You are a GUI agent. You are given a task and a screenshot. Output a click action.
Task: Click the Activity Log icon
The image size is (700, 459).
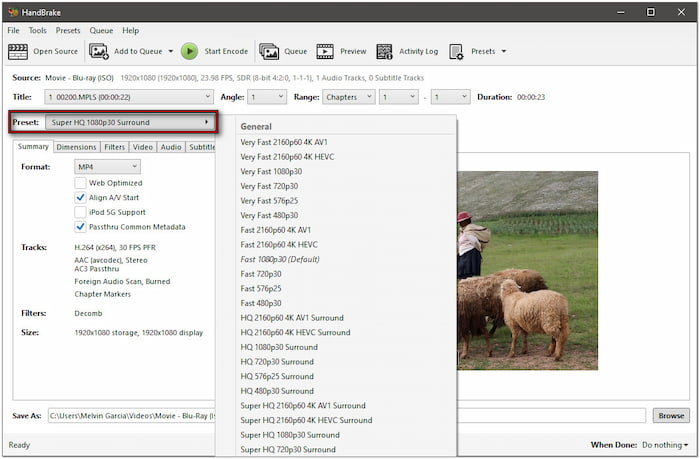coord(384,51)
